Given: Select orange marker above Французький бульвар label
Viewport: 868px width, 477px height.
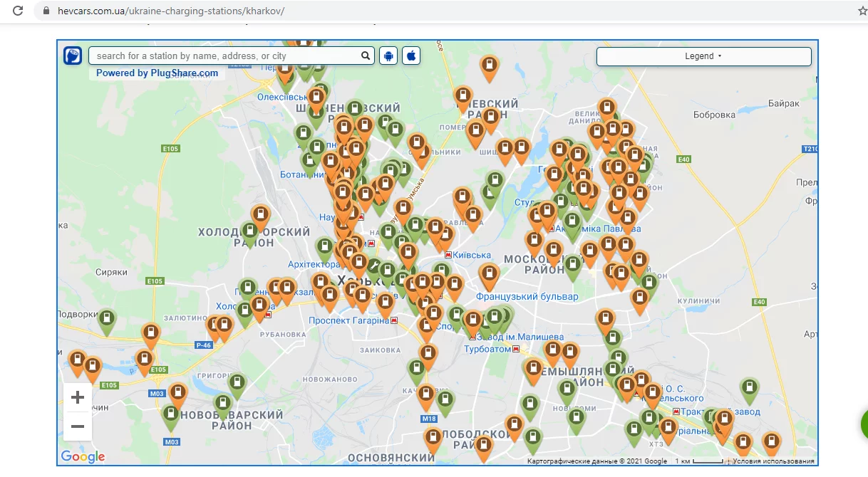Looking at the screenshot, I should click(x=489, y=275).
